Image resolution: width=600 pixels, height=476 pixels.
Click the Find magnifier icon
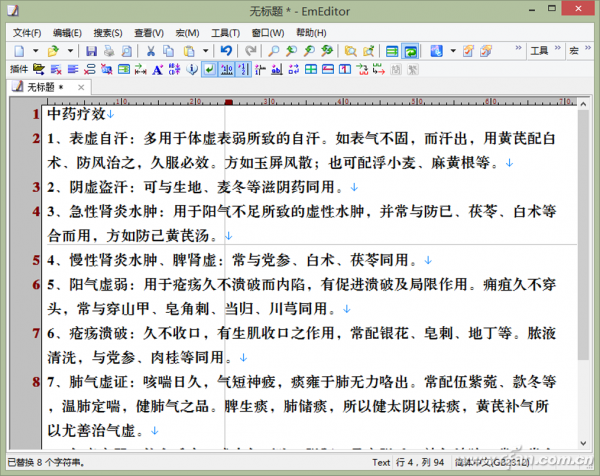pyautogui.click(x=270, y=50)
